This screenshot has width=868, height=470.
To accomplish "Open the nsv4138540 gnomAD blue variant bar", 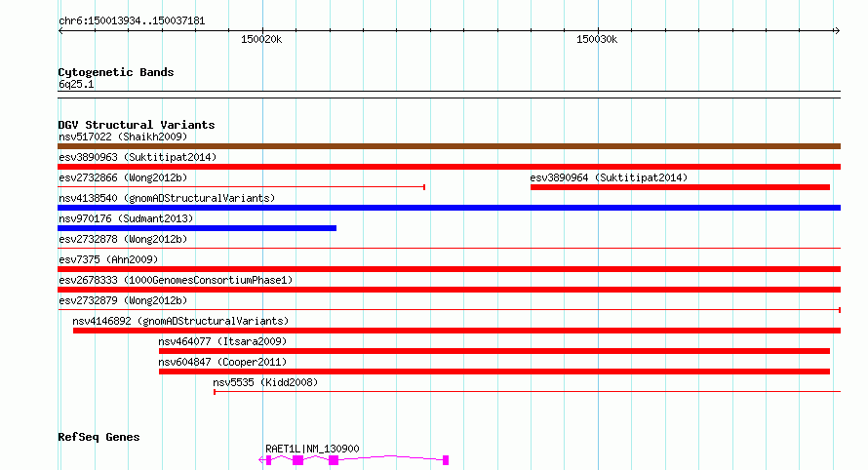I will [449, 208].
